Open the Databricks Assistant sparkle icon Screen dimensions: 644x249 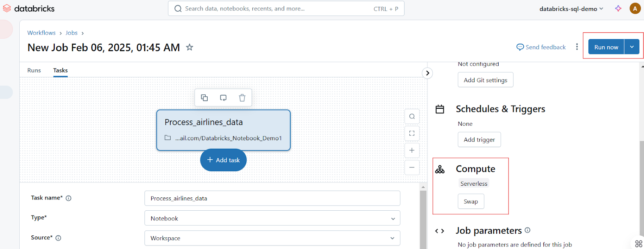pos(618,8)
